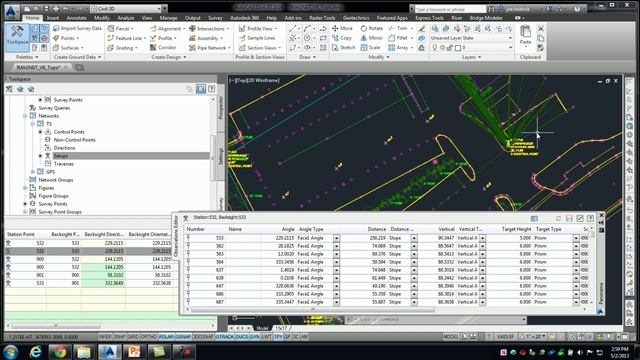Switch to the Bridge Modeler ribbon tab
640x360 pixels.
point(486,18)
